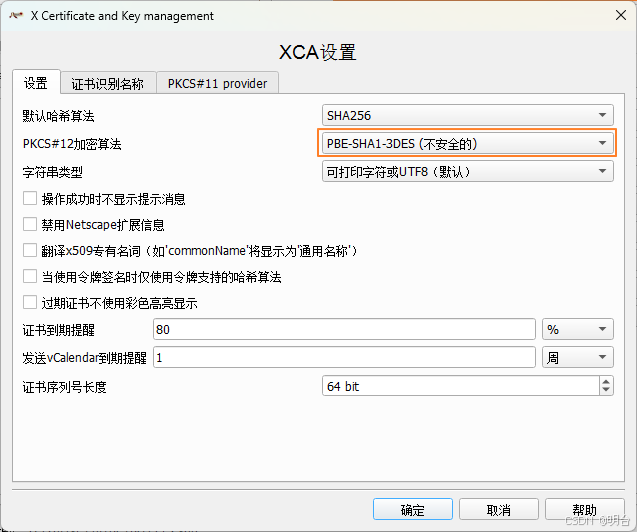The width and height of the screenshot is (637, 532).
Task: Click the PKCS#12加密算法 label
Action: 72,144
